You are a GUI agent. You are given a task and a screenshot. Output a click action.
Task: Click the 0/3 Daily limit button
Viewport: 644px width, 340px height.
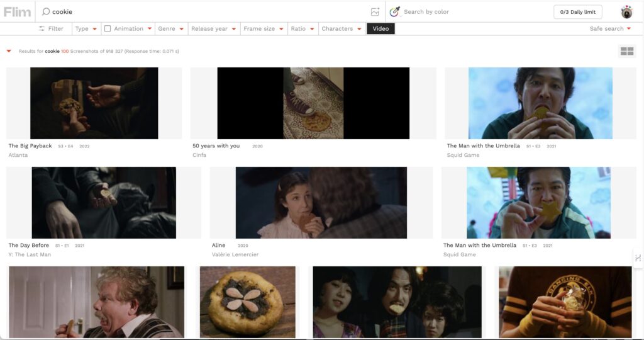(577, 12)
